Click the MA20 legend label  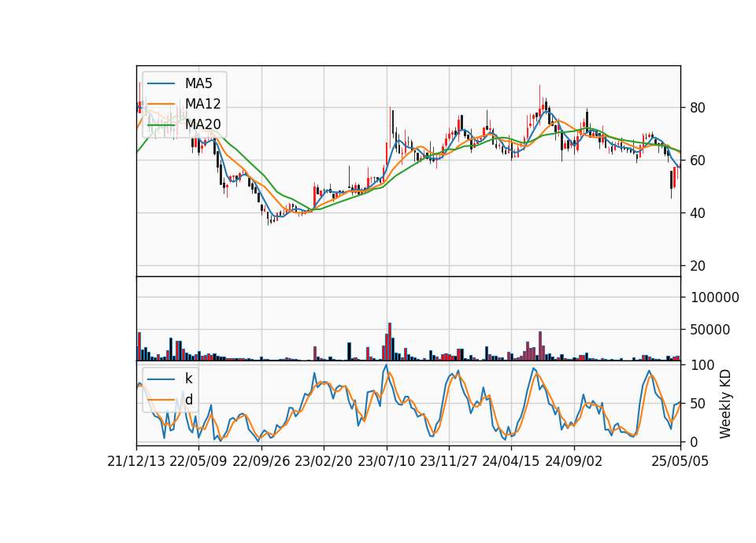[x=202, y=124]
